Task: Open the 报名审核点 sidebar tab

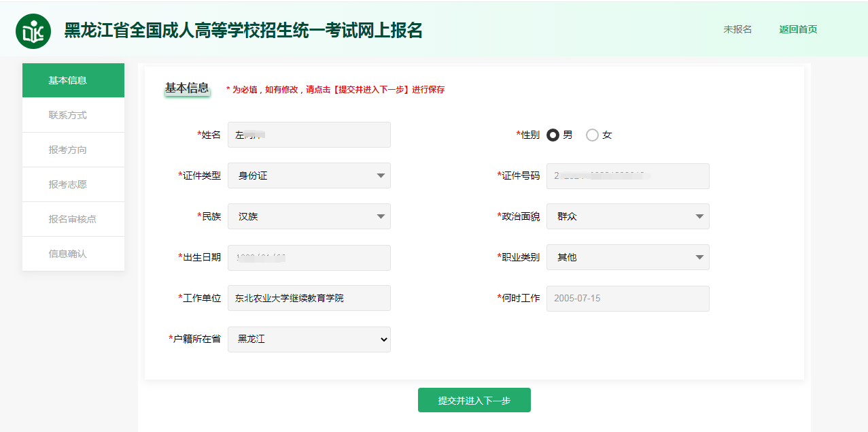Action: tap(73, 219)
